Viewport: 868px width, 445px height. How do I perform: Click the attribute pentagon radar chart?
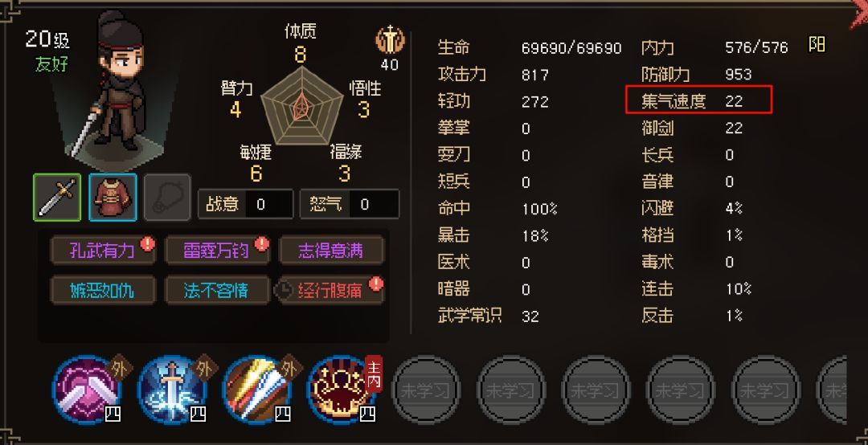click(x=302, y=106)
